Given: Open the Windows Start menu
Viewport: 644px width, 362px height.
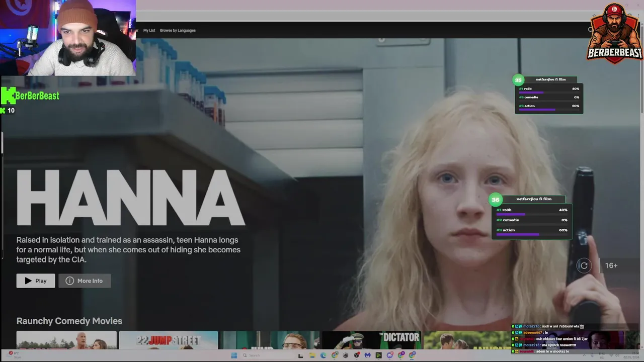Looking at the screenshot, I should [x=234, y=355].
